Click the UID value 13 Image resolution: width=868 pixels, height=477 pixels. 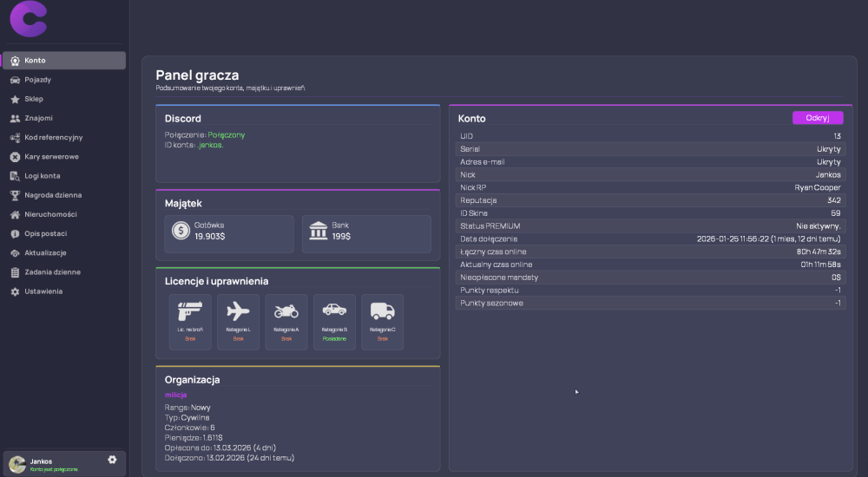pos(837,136)
